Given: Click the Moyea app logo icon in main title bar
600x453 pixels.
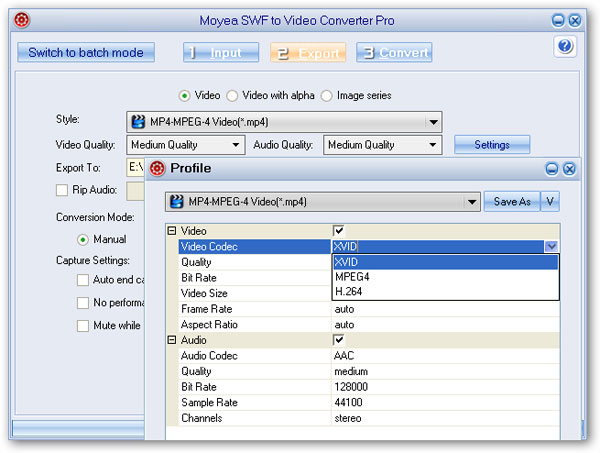Looking at the screenshot, I should tap(22, 20).
